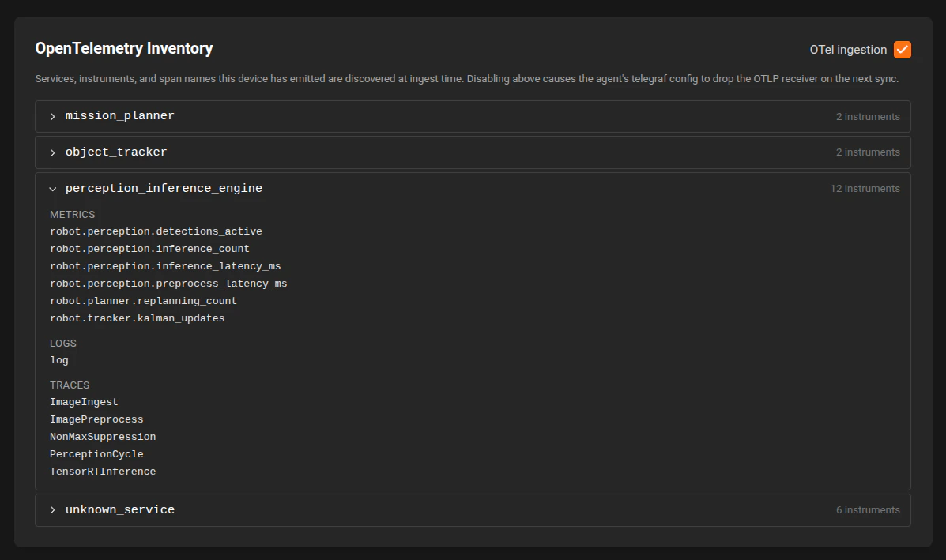This screenshot has width=946, height=560.
Task: Select robot.perception.inference_latency_ms metric
Action: [x=164, y=266]
